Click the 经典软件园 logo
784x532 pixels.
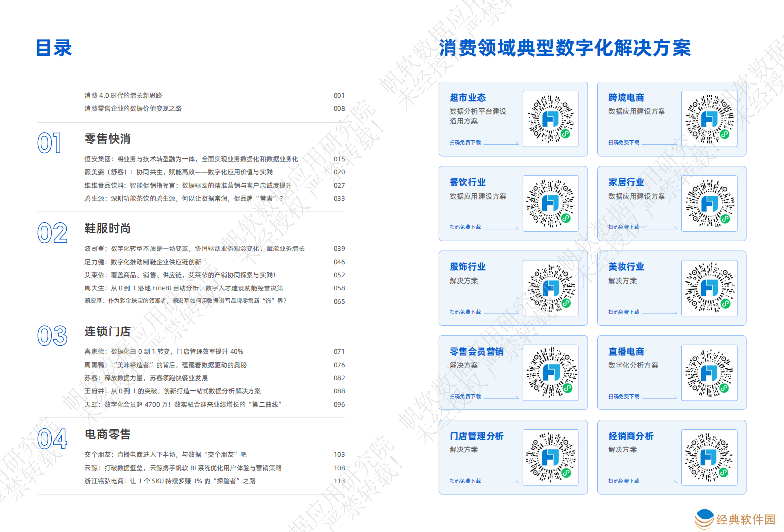(x=735, y=519)
